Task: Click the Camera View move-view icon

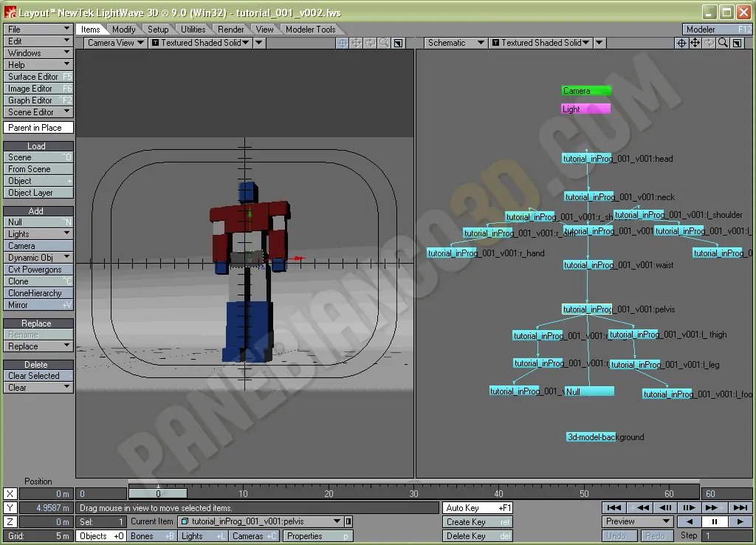Action: 356,43
